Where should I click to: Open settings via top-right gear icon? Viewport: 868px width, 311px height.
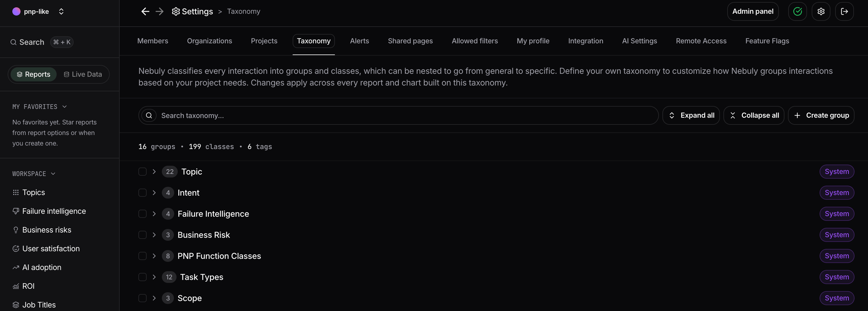pyautogui.click(x=821, y=11)
